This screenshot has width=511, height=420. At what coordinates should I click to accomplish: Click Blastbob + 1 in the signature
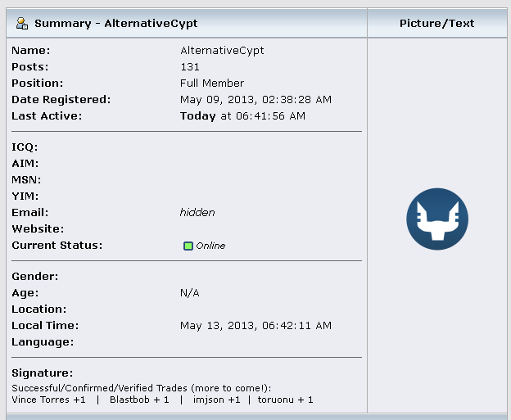[x=139, y=400]
